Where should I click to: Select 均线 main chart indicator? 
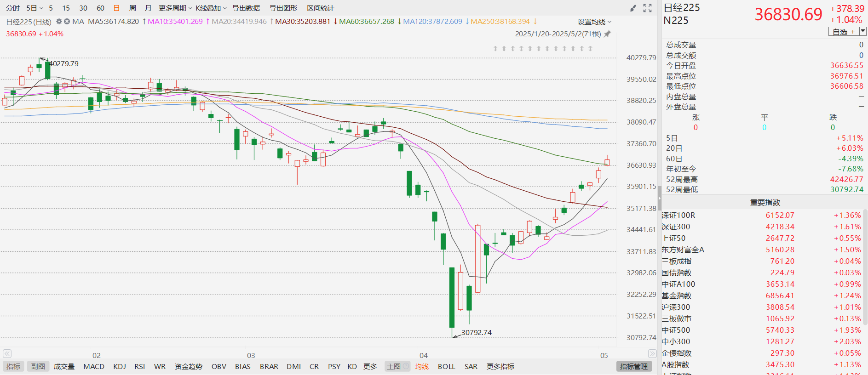422,366
